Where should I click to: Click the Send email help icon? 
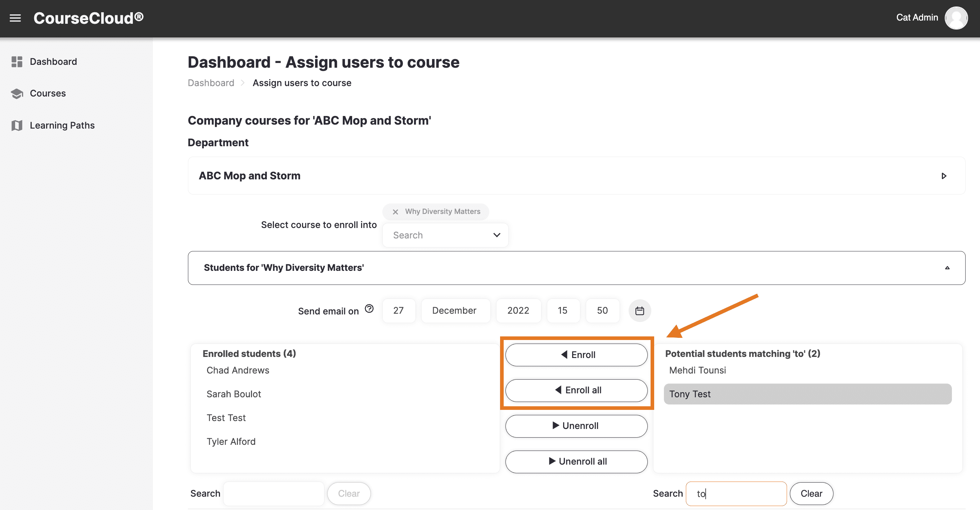369,309
